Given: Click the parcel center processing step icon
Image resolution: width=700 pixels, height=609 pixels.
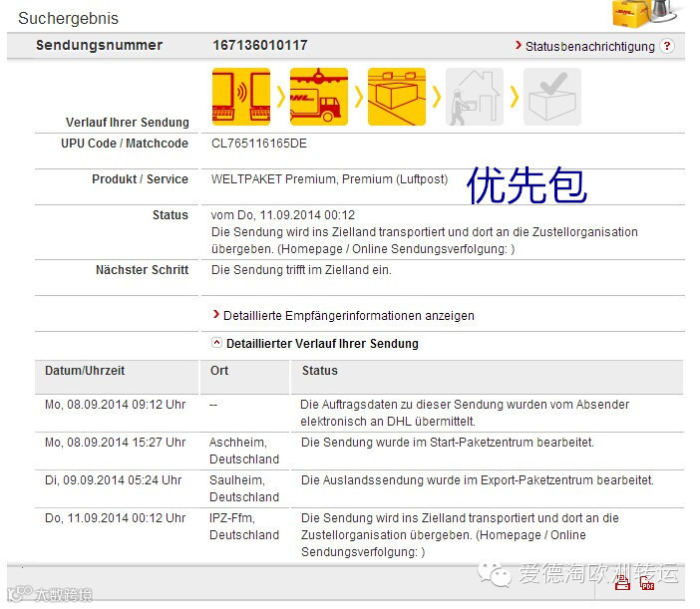Looking at the screenshot, I should tap(397, 97).
